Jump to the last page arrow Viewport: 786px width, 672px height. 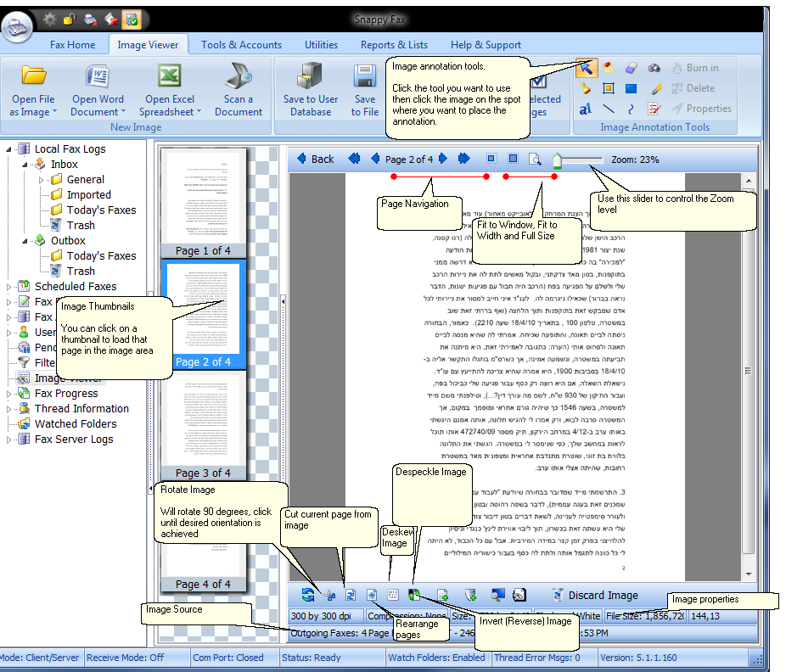(464, 159)
